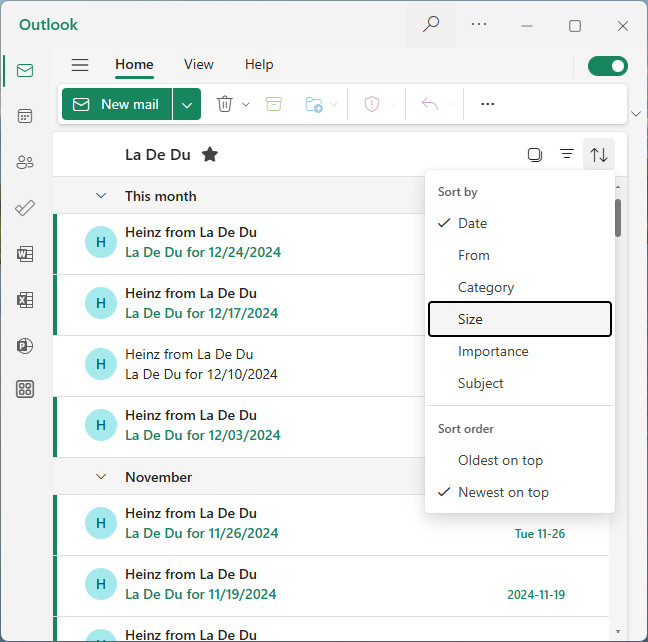Open Report dropdown arrow
648x642 pixels.
[392, 104]
